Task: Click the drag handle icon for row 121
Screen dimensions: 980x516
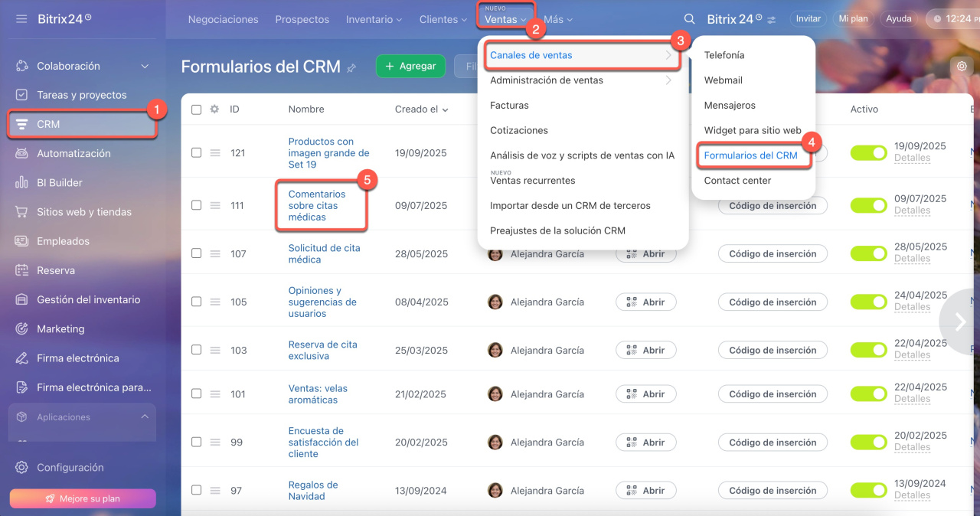Action: point(215,153)
